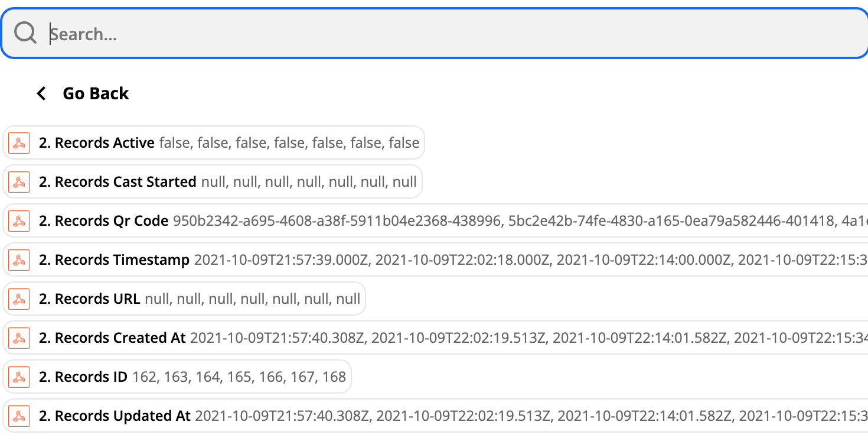
Task: Pick the Records Updated At field
Action: pyautogui.click(x=436, y=416)
